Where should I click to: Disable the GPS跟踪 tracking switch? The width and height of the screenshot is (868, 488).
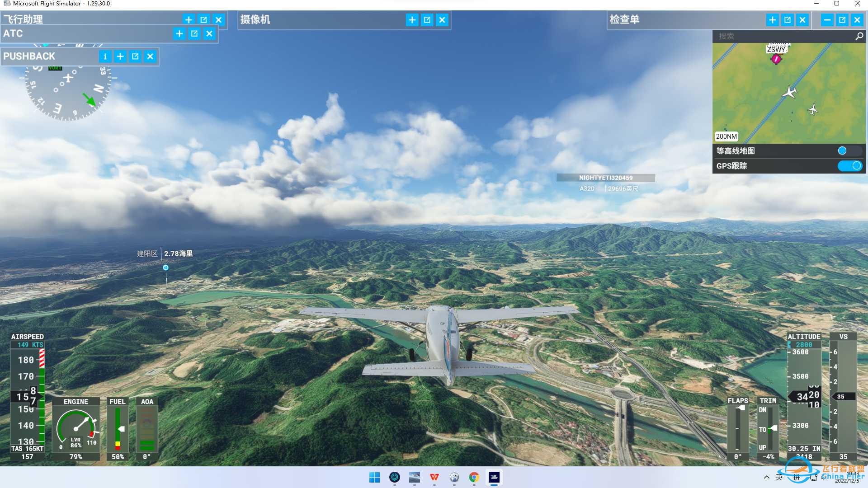pos(849,166)
